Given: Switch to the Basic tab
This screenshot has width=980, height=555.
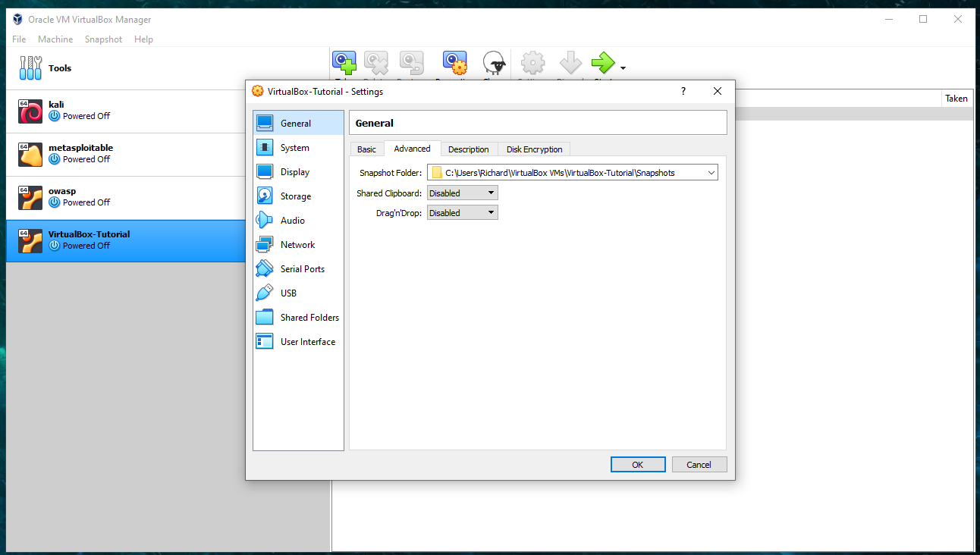Looking at the screenshot, I should pyautogui.click(x=366, y=149).
